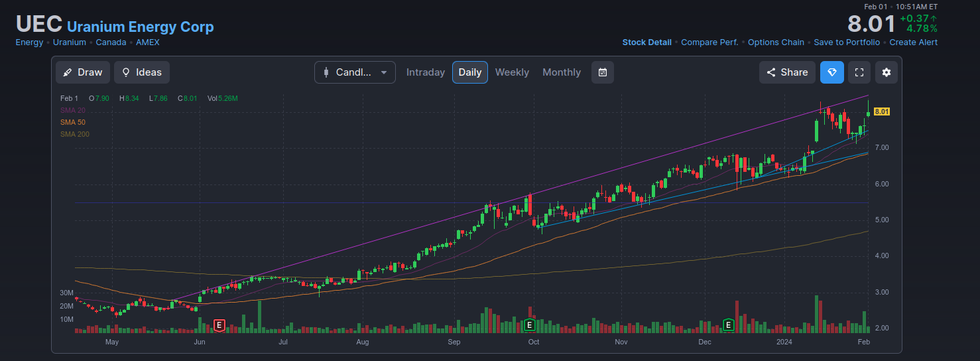Open the Ideas lightbulb button
Viewport: 980px width, 361px height.
point(142,72)
